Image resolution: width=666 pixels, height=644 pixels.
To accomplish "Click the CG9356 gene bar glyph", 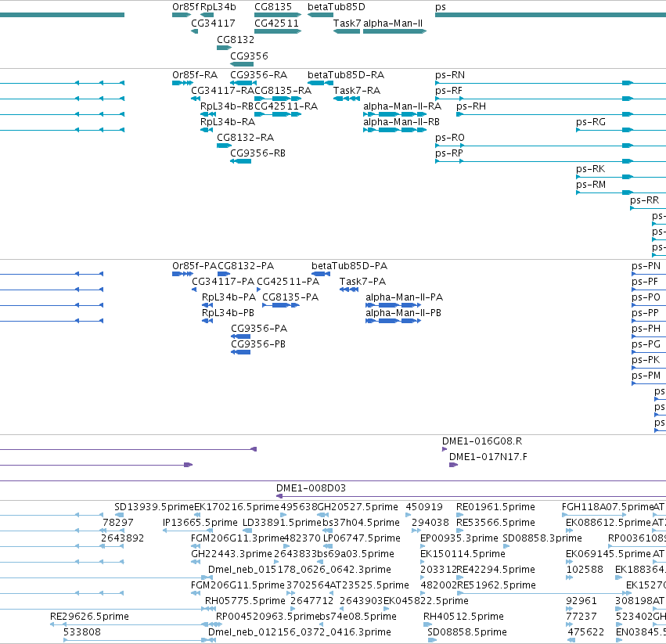I will (242, 64).
